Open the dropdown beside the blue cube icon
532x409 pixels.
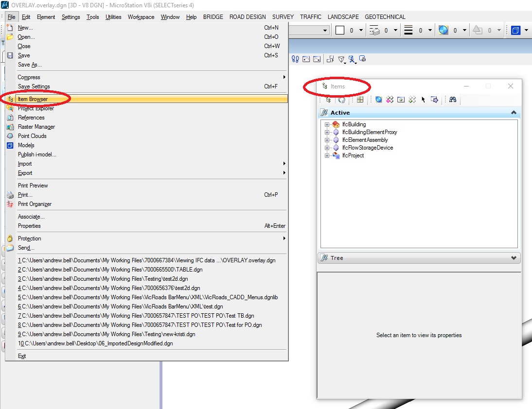click(x=526, y=30)
